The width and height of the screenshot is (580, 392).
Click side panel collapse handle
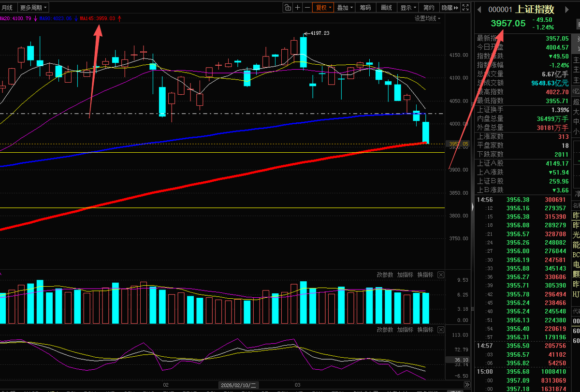(x=473, y=207)
